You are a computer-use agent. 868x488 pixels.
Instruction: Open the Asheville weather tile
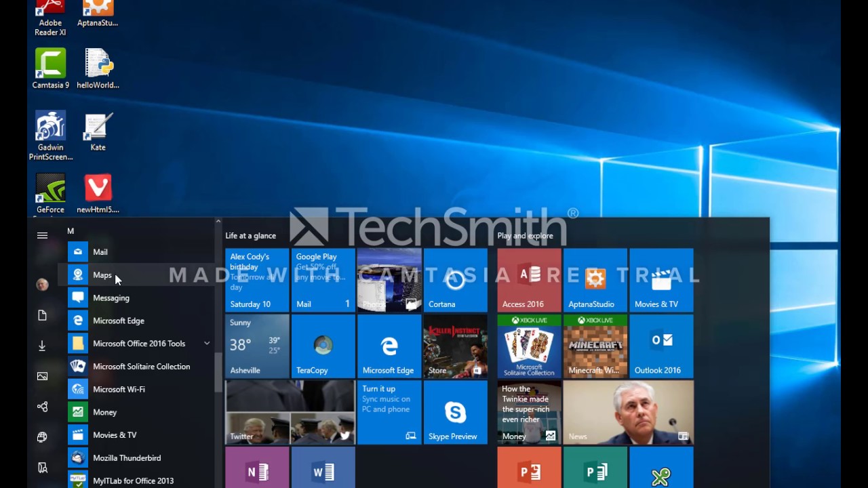click(257, 346)
